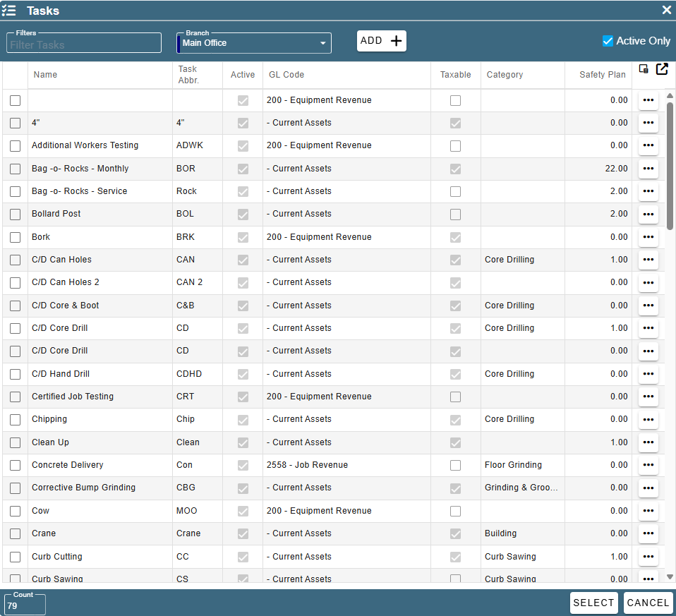Click the Count field showing 79
Viewport: 676px width, 616px height.
click(x=25, y=605)
